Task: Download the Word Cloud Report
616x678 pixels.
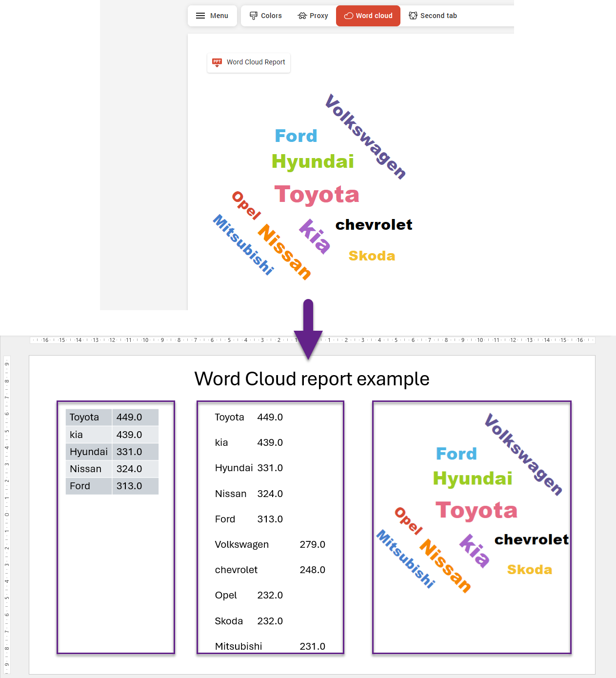Action: pos(249,62)
